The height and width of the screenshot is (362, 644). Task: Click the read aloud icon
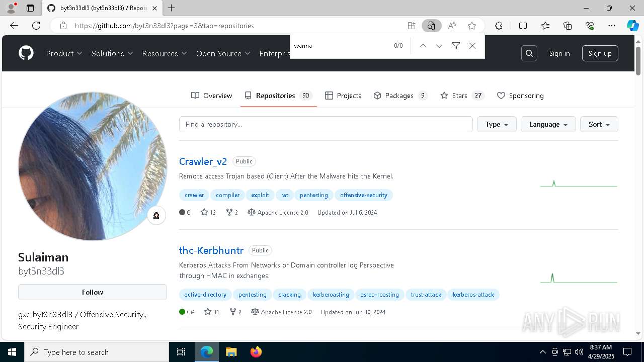tap(452, 26)
